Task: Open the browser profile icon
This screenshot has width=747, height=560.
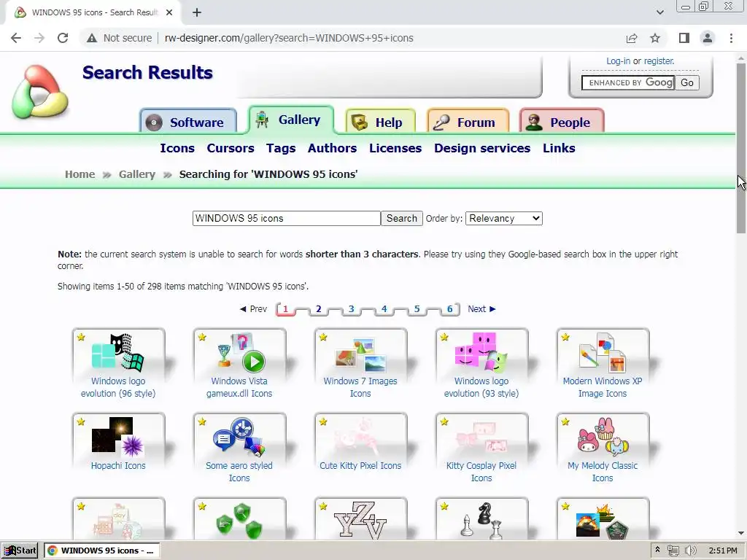Action: 708,38
